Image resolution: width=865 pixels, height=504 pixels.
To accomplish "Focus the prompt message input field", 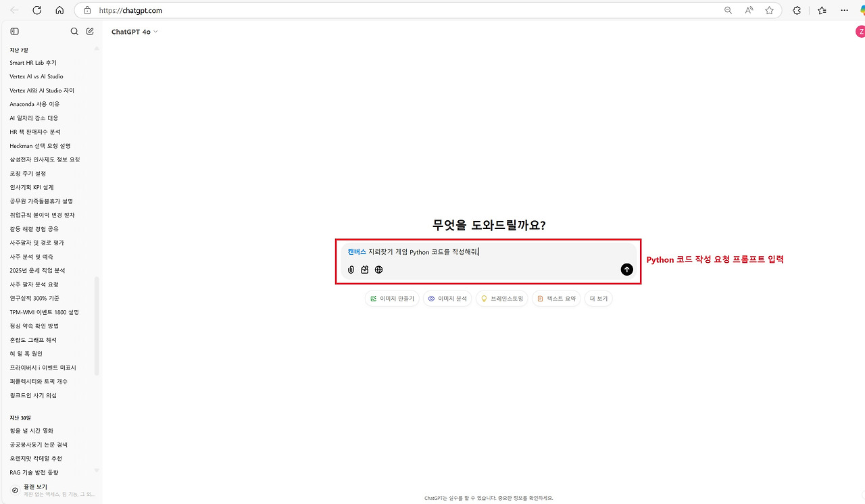I will (x=488, y=252).
